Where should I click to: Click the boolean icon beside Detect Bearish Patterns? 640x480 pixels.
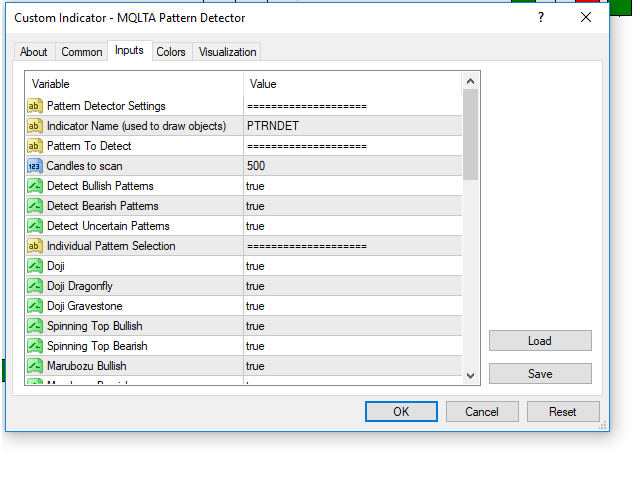(35, 206)
